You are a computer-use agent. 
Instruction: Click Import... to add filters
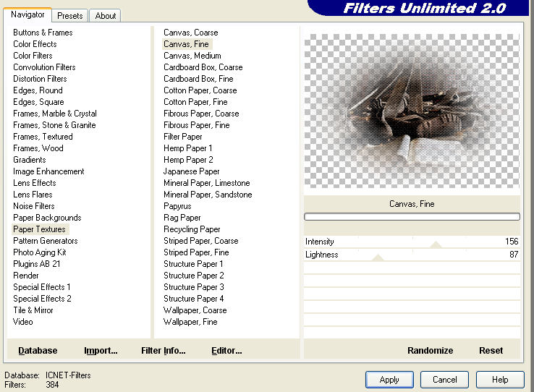click(101, 351)
